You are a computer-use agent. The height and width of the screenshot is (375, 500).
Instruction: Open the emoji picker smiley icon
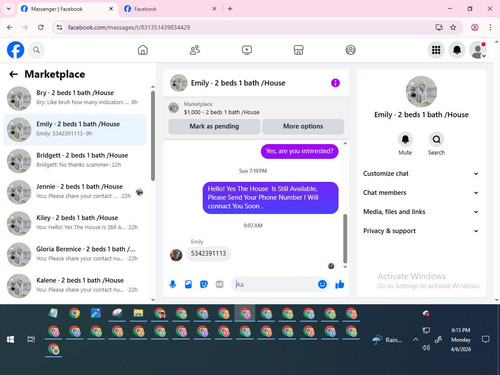tap(322, 284)
